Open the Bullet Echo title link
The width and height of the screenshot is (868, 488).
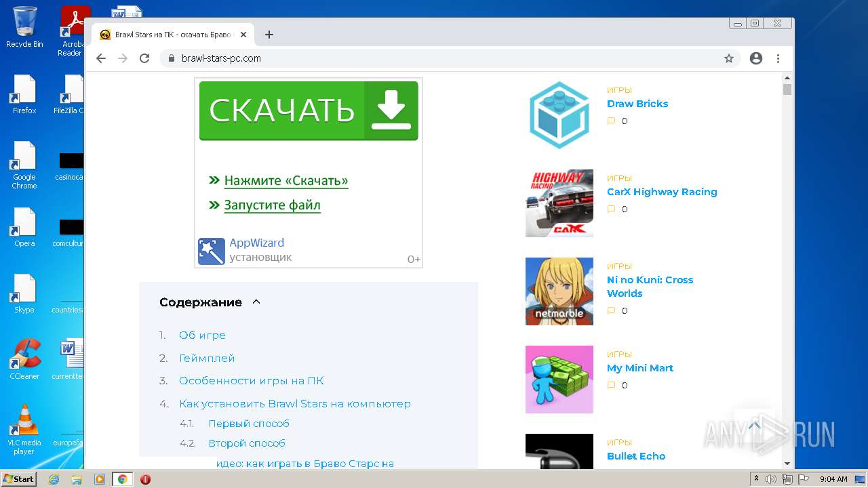pyautogui.click(x=636, y=456)
